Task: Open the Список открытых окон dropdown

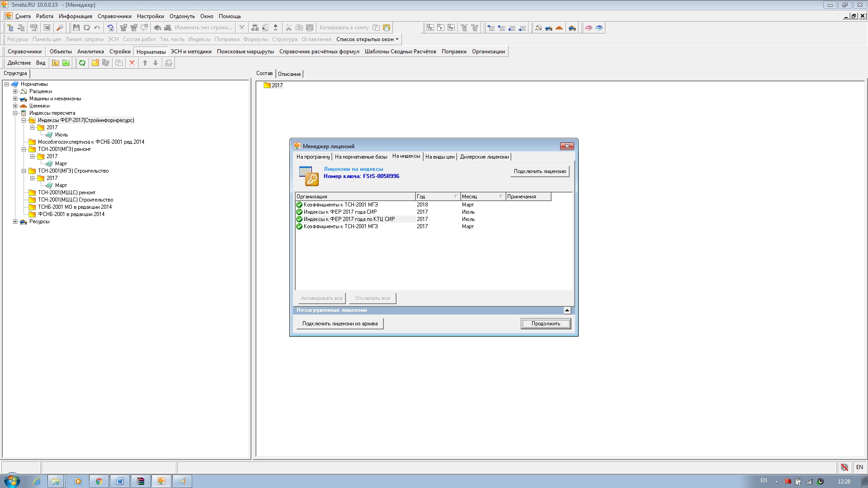Action: click(x=368, y=39)
